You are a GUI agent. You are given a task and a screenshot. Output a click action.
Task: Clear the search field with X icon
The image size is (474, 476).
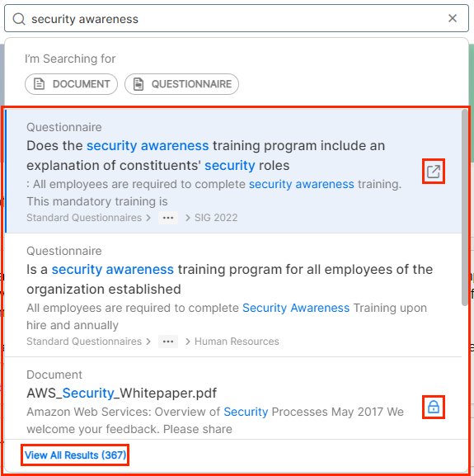click(x=453, y=18)
